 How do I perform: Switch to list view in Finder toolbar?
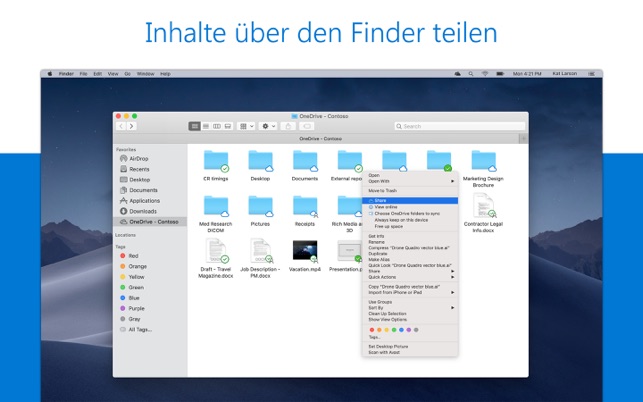tap(206, 126)
